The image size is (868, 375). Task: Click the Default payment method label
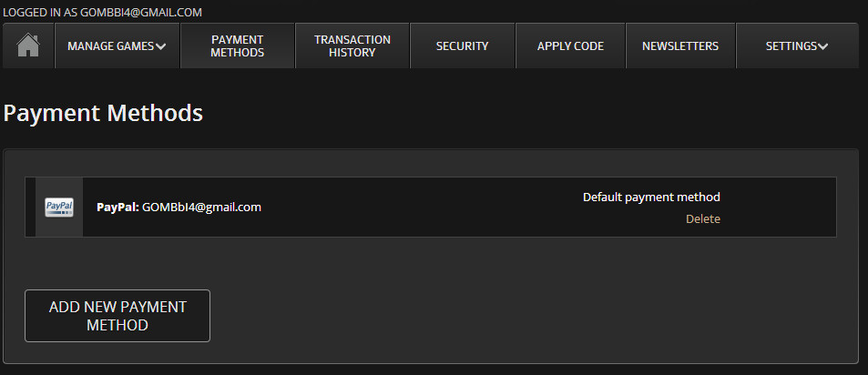651,197
